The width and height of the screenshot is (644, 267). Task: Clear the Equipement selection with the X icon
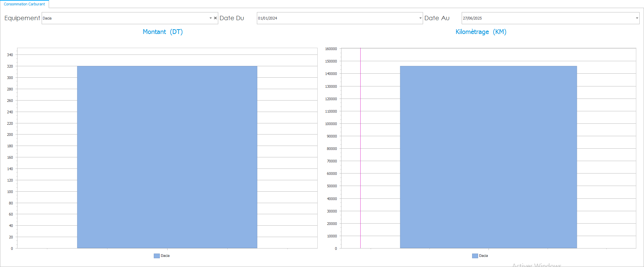215,18
